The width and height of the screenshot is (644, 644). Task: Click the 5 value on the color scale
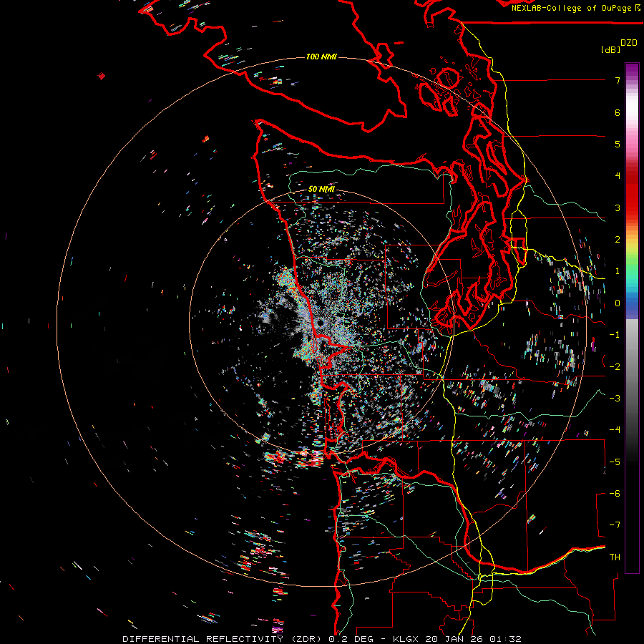(x=618, y=144)
